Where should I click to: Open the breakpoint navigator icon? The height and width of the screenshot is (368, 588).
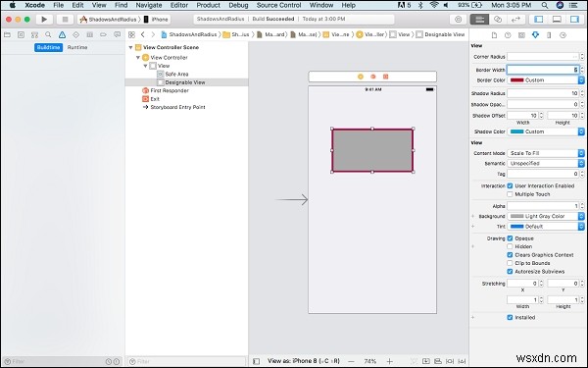tap(103, 34)
